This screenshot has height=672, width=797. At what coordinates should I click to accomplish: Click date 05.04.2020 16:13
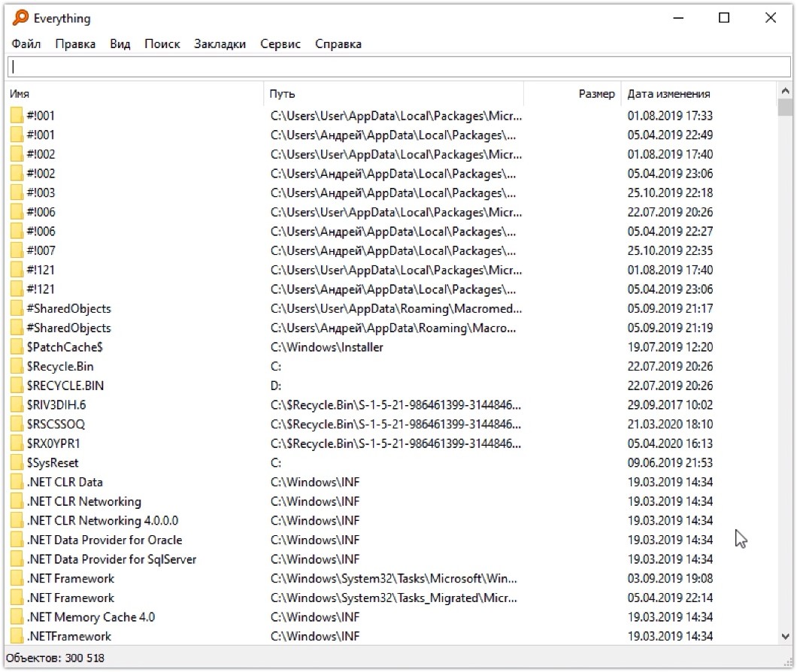(x=670, y=443)
